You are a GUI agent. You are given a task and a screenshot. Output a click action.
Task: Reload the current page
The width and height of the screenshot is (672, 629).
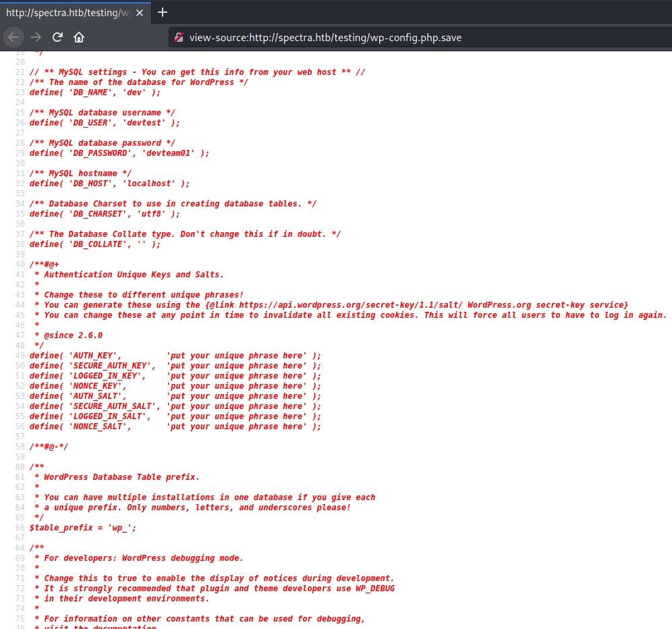[x=58, y=37]
